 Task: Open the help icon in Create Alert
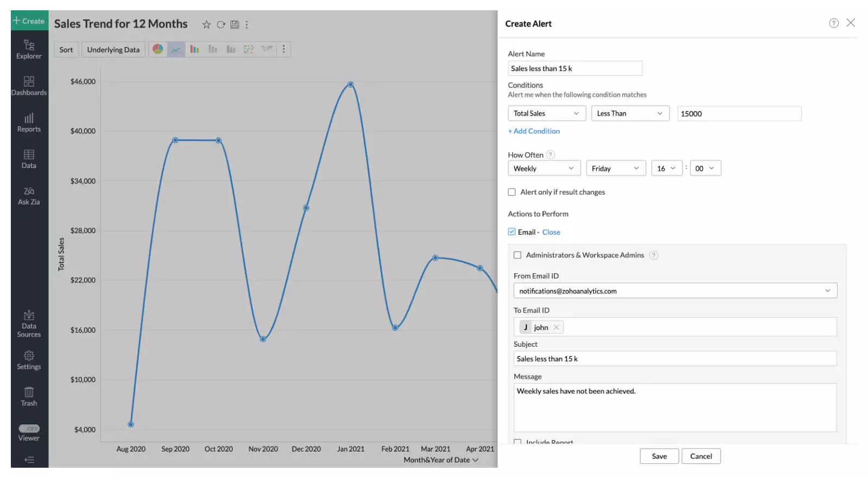coord(833,23)
